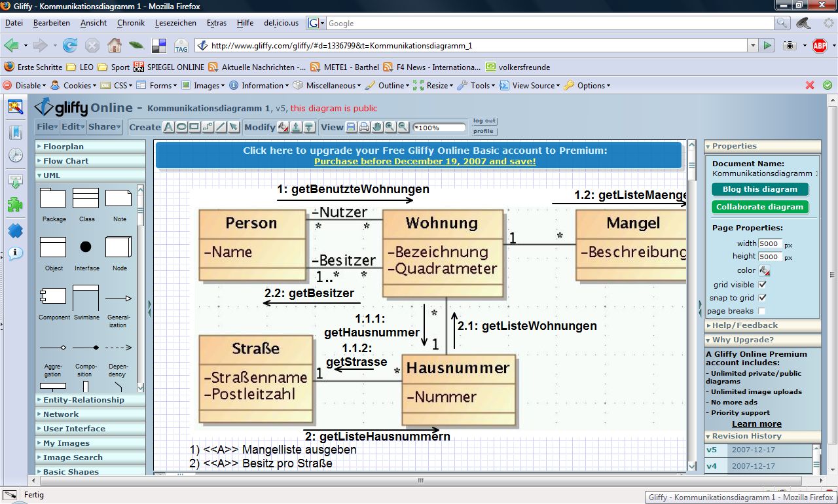The image size is (838, 504).
Task: Pick the Object UML shape
Action: 53,247
